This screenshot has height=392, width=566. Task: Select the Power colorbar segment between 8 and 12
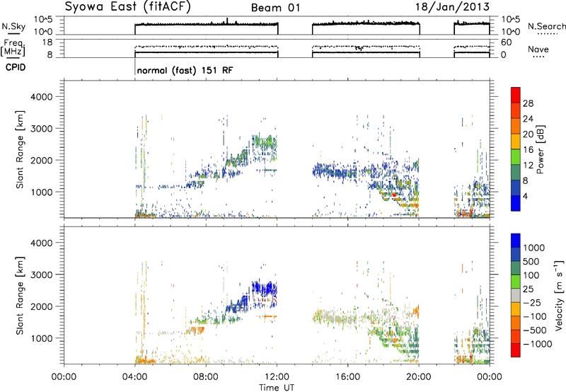pos(516,173)
